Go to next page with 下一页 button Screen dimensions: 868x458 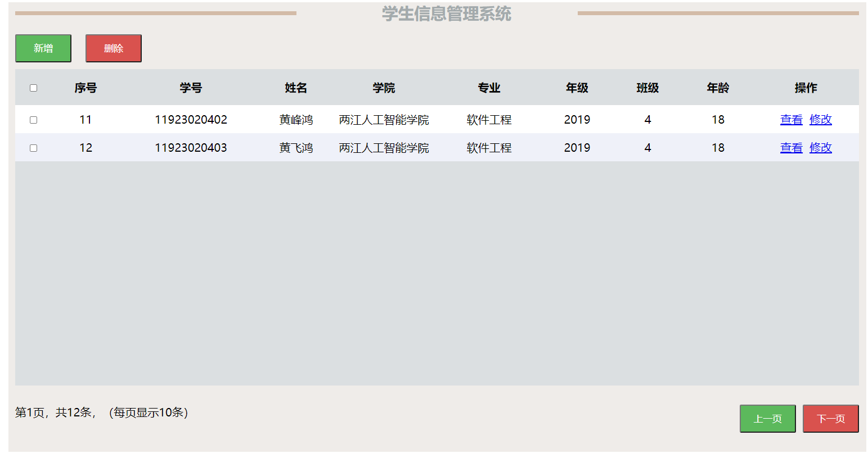pos(831,418)
